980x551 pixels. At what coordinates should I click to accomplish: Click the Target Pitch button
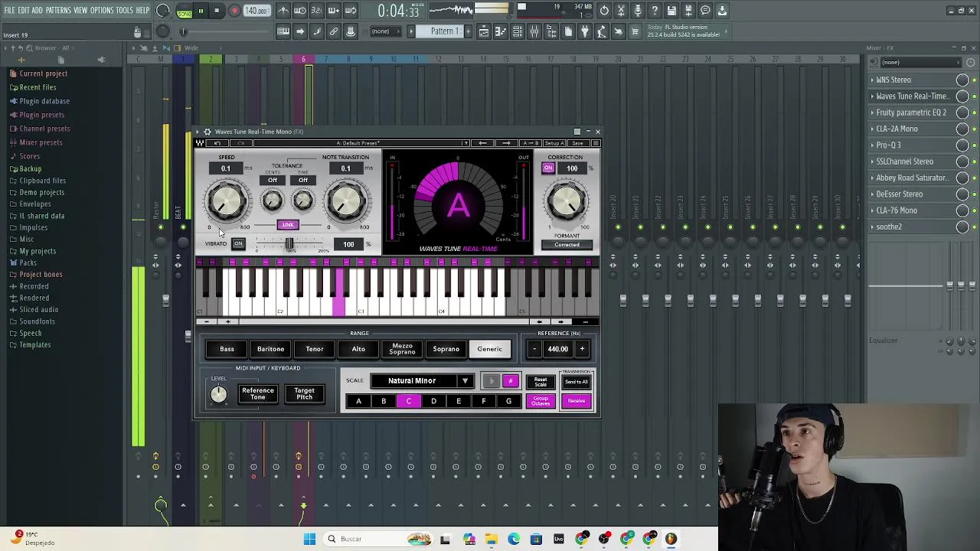304,393
